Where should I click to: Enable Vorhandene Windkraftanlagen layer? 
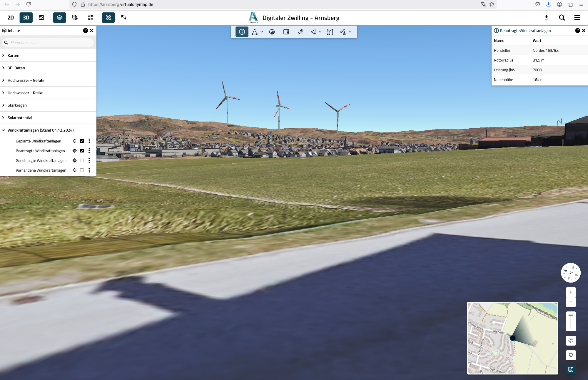tap(82, 170)
